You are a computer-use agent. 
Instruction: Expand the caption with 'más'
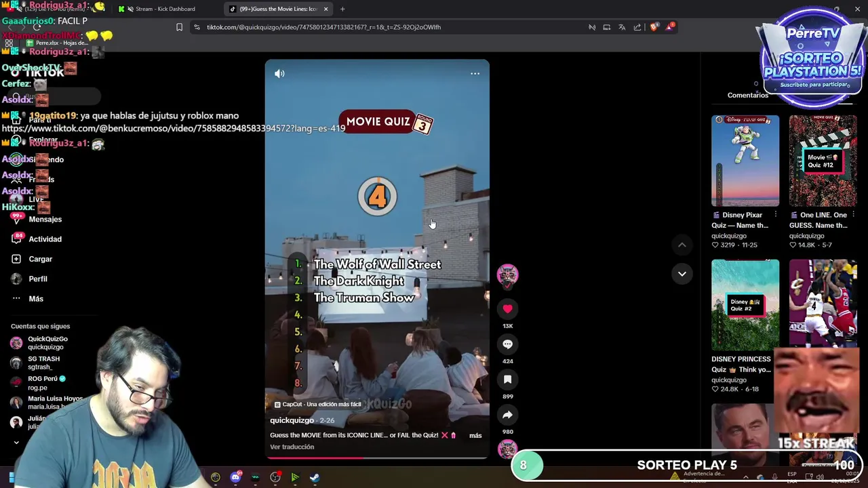coord(475,435)
